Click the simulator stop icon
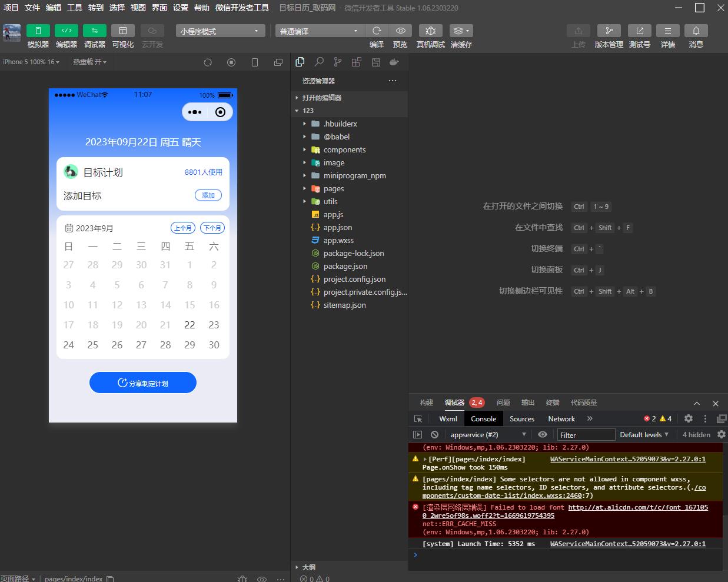 pyautogui.click(x=231, y=62)
